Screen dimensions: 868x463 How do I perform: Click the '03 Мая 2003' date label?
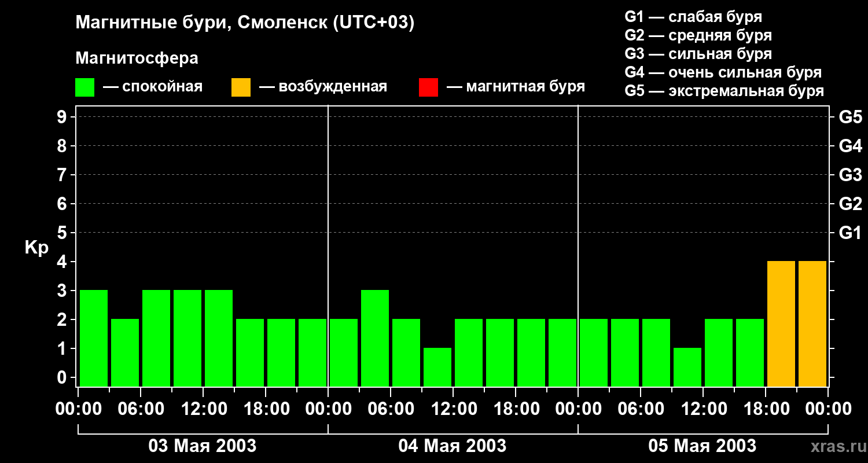point(203,446)
